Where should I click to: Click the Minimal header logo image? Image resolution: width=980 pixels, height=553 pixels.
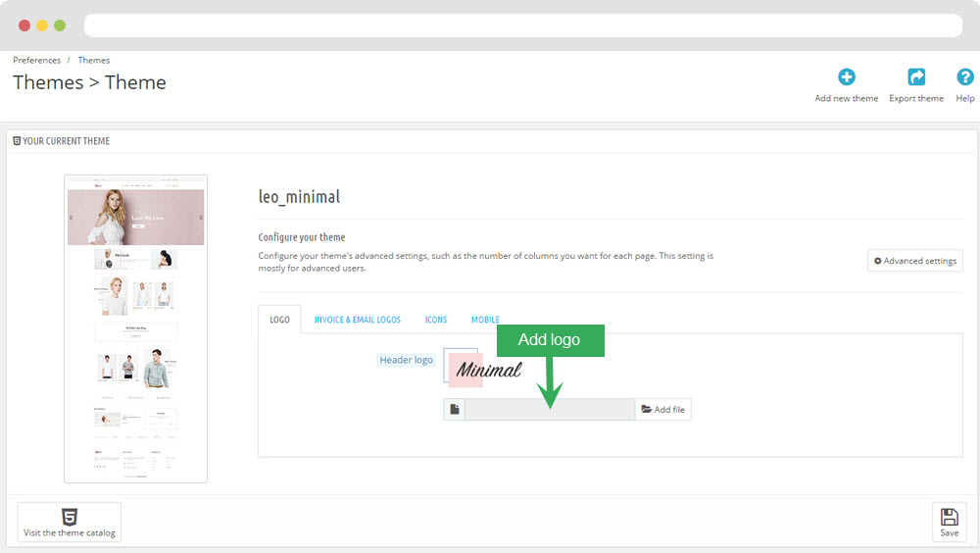(x=483, y=369)
